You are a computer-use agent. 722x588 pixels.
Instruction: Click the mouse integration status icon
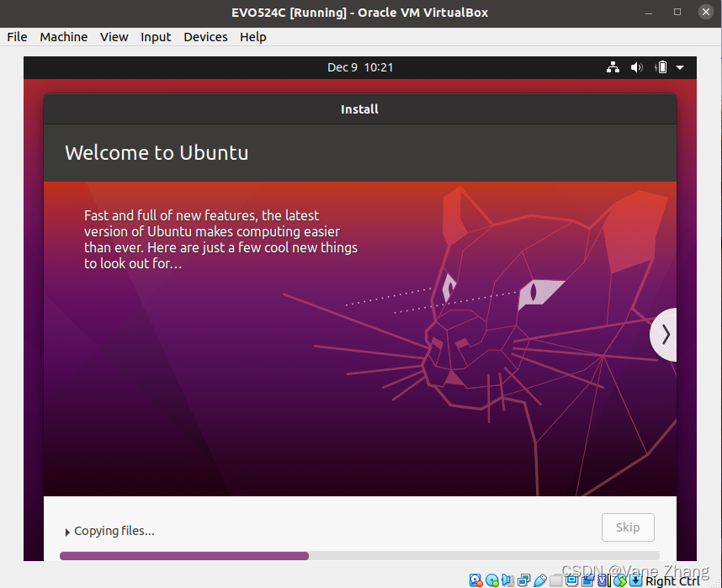coord(620,580)
